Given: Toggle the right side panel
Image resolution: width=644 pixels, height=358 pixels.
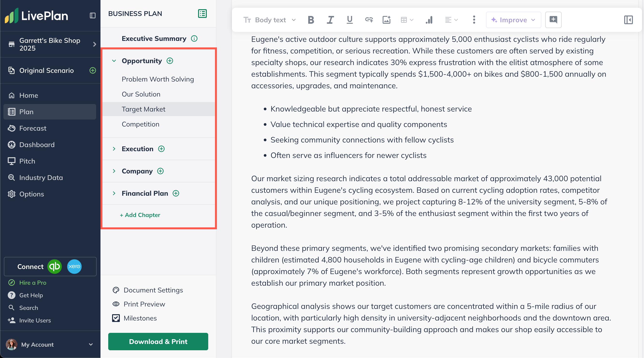Looking at the screenshot, I should point(628,20).
